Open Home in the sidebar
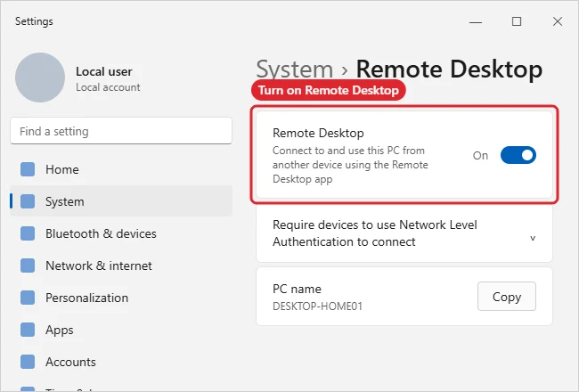The image size is (579, 392). (121, 169)
